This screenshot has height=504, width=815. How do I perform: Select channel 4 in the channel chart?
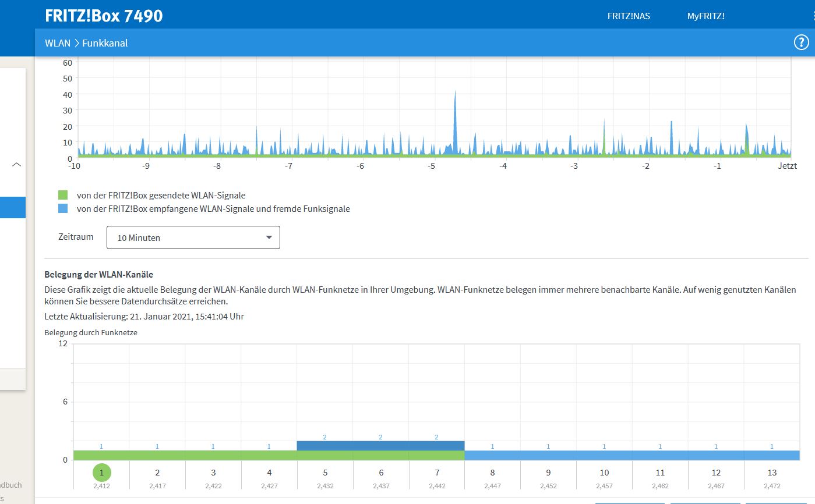(x=269, y=473)
